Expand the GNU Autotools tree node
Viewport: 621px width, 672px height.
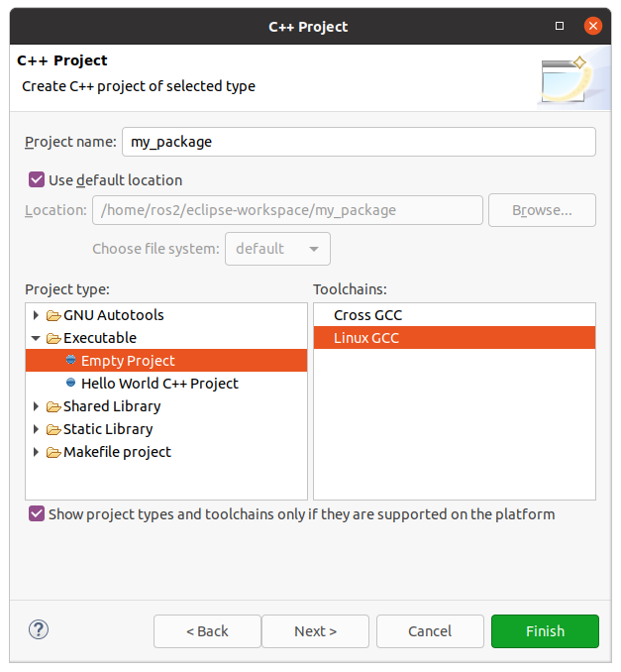[x=37, y=315]
